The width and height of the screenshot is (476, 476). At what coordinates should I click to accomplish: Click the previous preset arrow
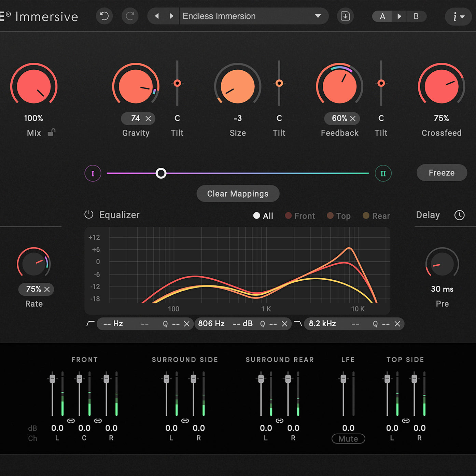[x=157, y=16]
